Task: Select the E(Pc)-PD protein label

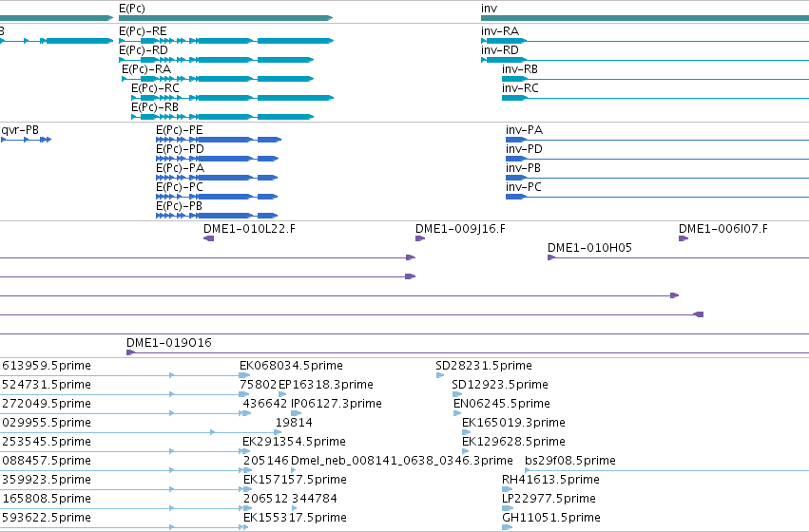Action: tap(180, 149)
